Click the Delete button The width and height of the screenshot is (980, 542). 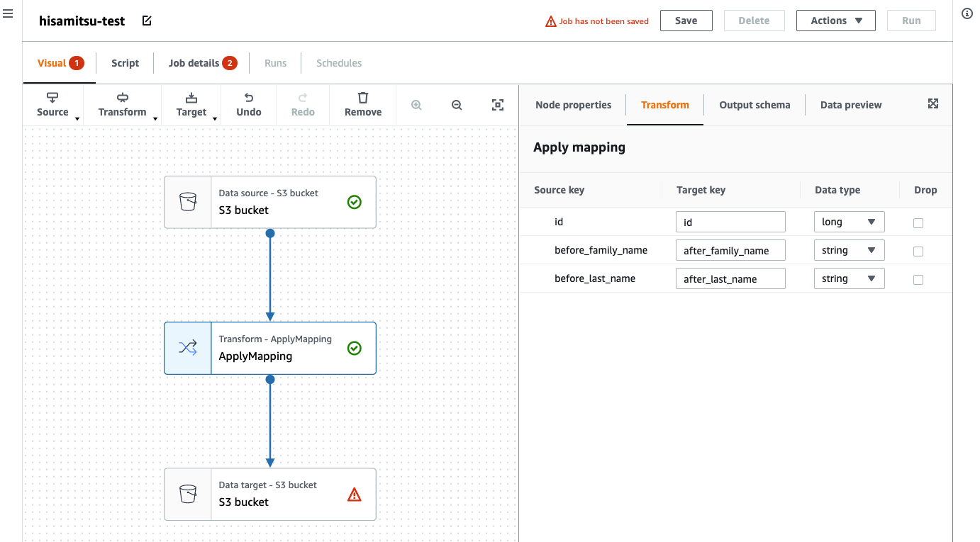754,21
